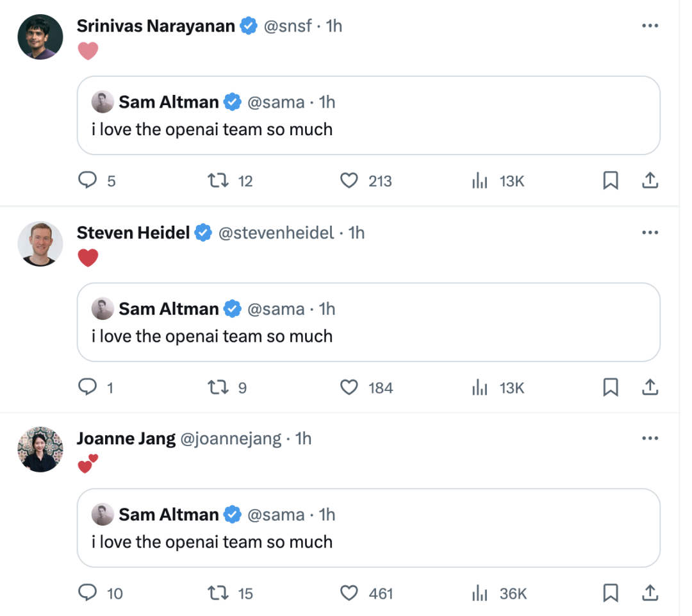This screenshot has height=616, width=692.
Task: Share Steven Heidel's tweet
Action: tap(650, 388)
